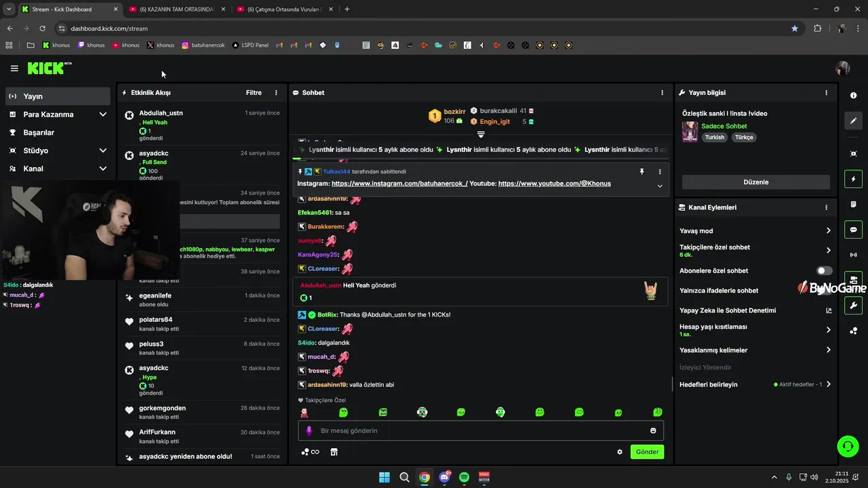The height and width of the screenshot is (488, 868).
Task: Open Hesap yaşı kısıtlaması options
Action: 755,330
